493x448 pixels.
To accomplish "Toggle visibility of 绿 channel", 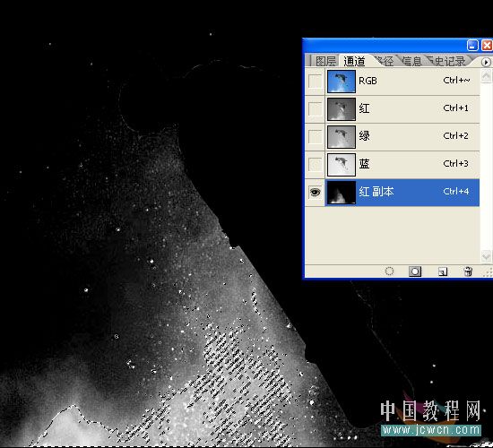I will (x=315, y=137).
